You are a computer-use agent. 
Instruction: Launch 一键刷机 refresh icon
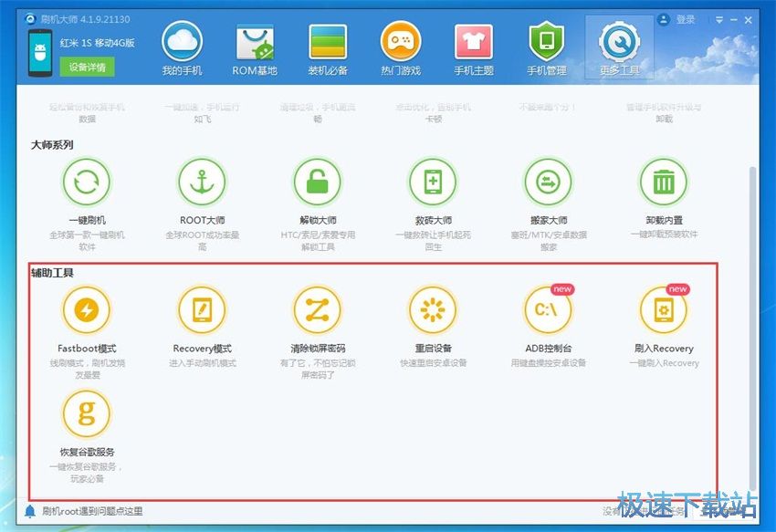point(87,183)
